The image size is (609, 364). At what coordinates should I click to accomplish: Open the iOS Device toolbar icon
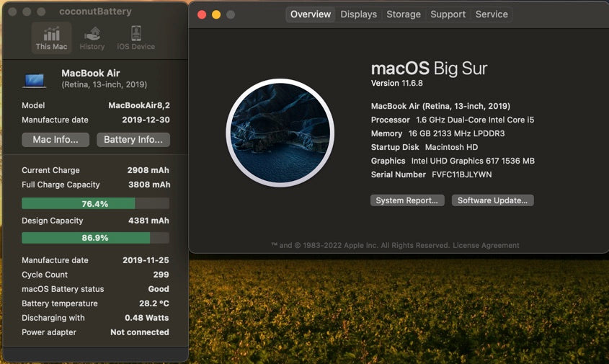point(136,38)
